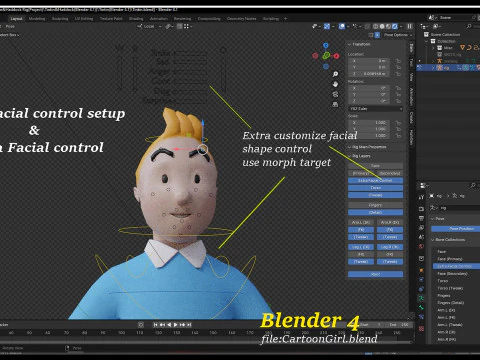Screen dimensions: 480x360
Task: Switch to Modeling workspace tab
Action: (37, 19)
